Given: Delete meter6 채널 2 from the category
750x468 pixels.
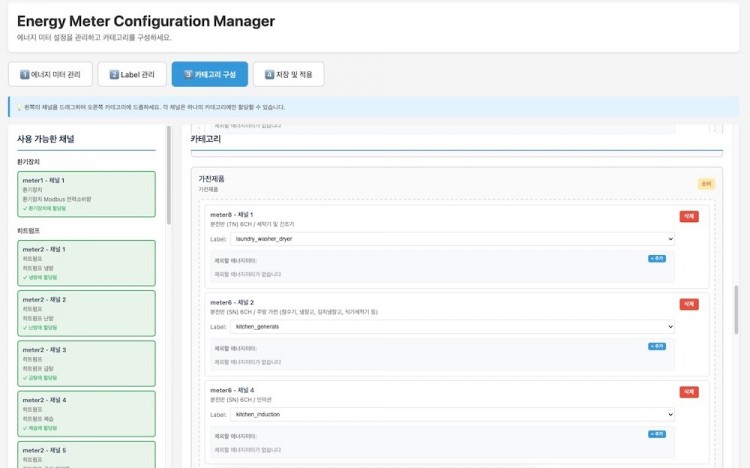Looking at the screenshot, I should (x=689, y=304).
